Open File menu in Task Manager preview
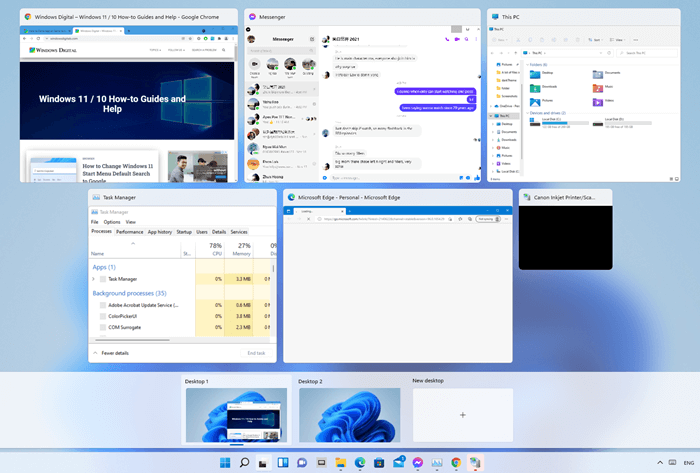Screen dimensions: 700x473 (95, 222)
